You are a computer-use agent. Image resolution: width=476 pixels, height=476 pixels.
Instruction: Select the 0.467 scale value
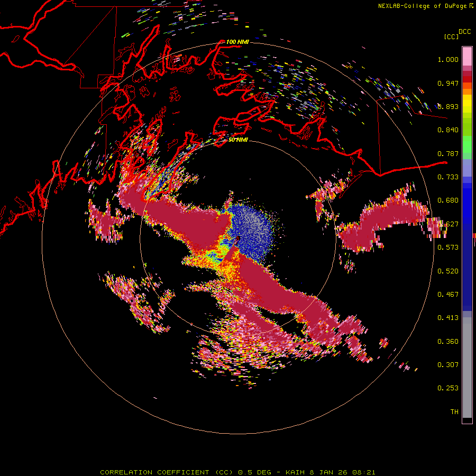(448, 295)
